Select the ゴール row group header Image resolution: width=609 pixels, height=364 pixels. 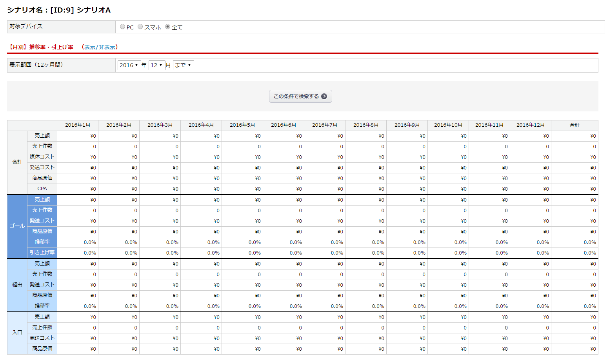(x=17, y=226)
